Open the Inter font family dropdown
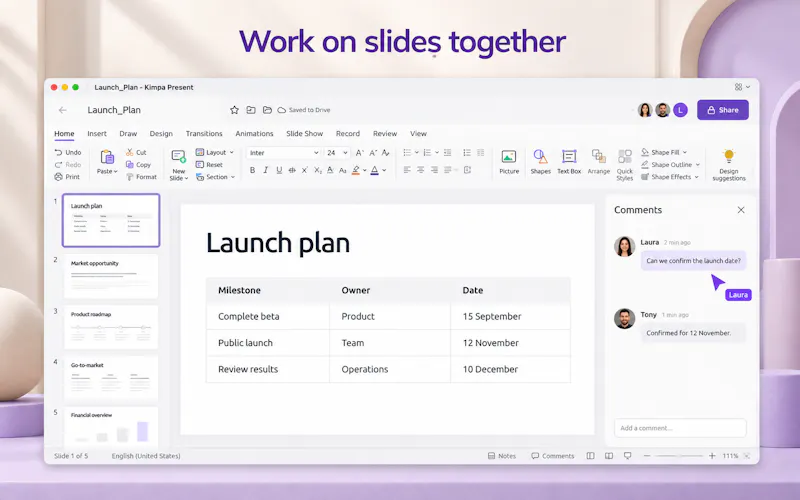Screen dimensions: 800x500 click(x=284, y=153)
